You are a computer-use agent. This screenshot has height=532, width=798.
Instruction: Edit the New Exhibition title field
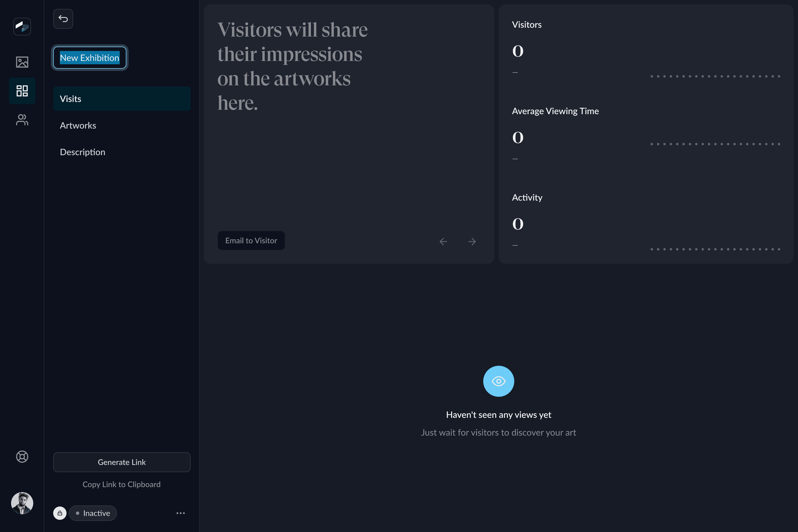point(89,58)
